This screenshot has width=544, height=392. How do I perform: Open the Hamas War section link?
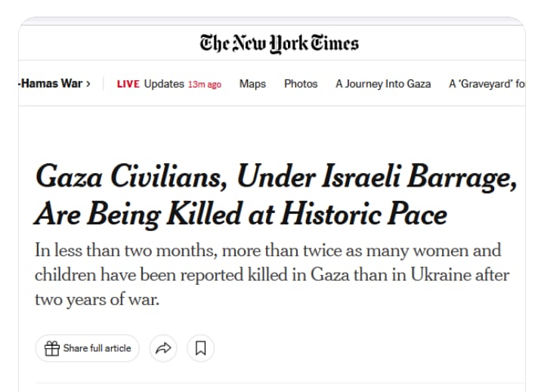51,84
